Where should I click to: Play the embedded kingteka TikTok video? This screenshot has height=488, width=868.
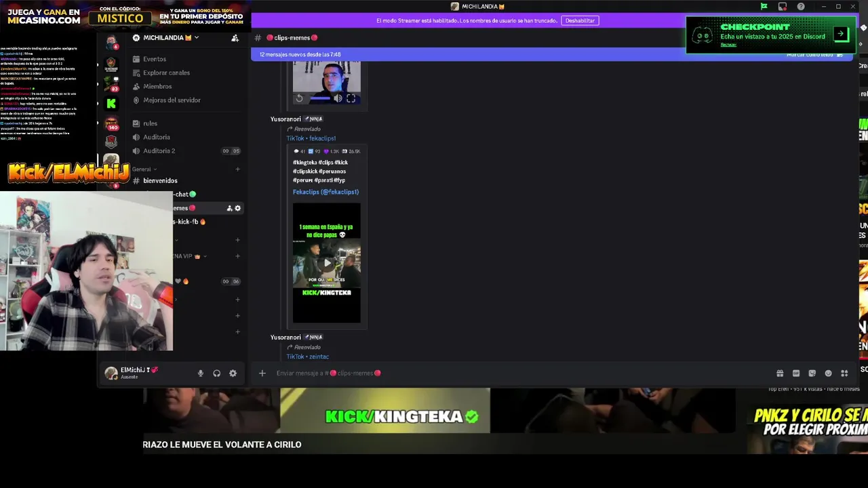(327, 262)
